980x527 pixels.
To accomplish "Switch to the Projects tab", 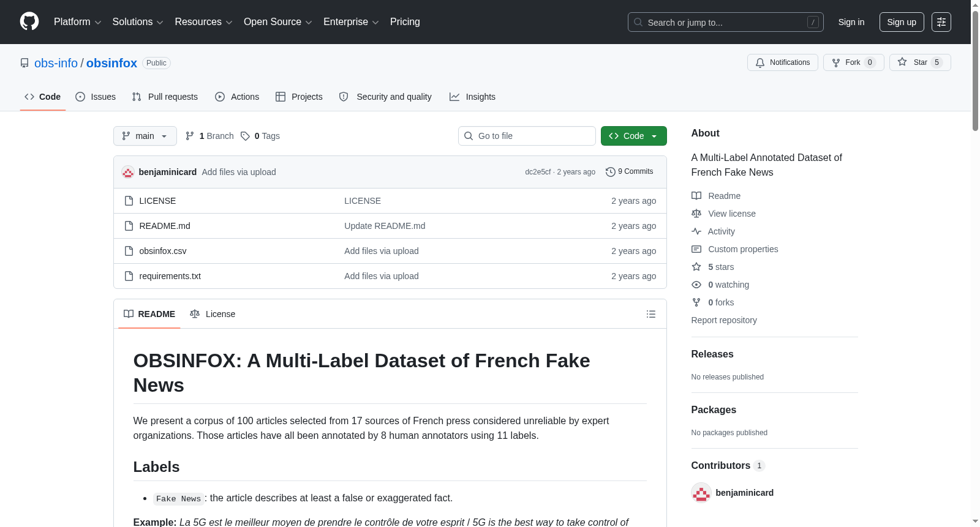I will [299, 97].
